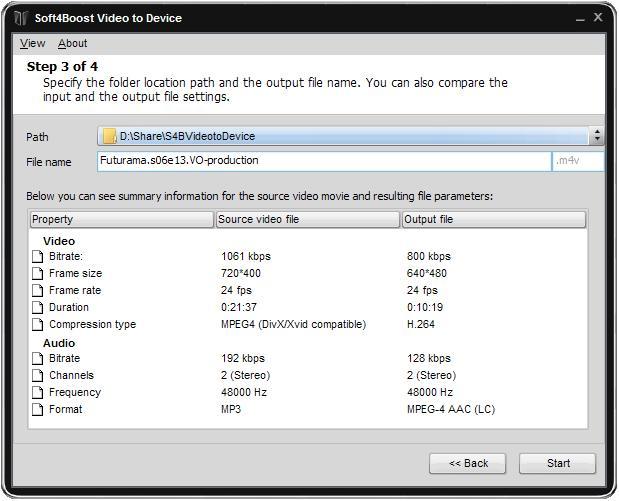Viewport: 619px width, 501px height.
Task: Click the Path dropdown arrow stepper
Action: [597, 136]
